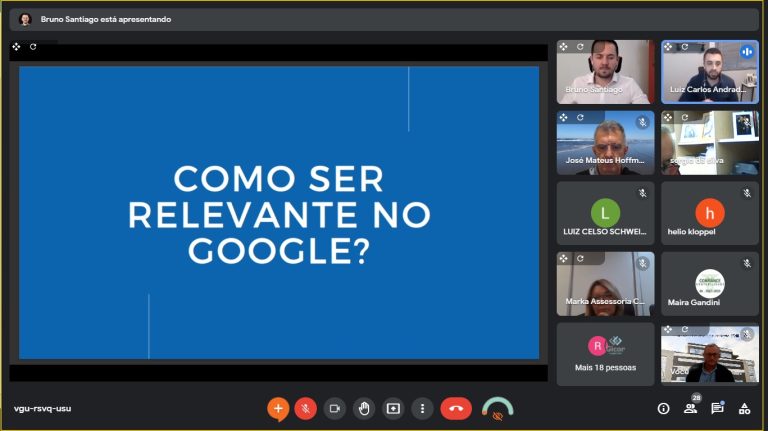Click the present screen button

[x=393, y=408]
